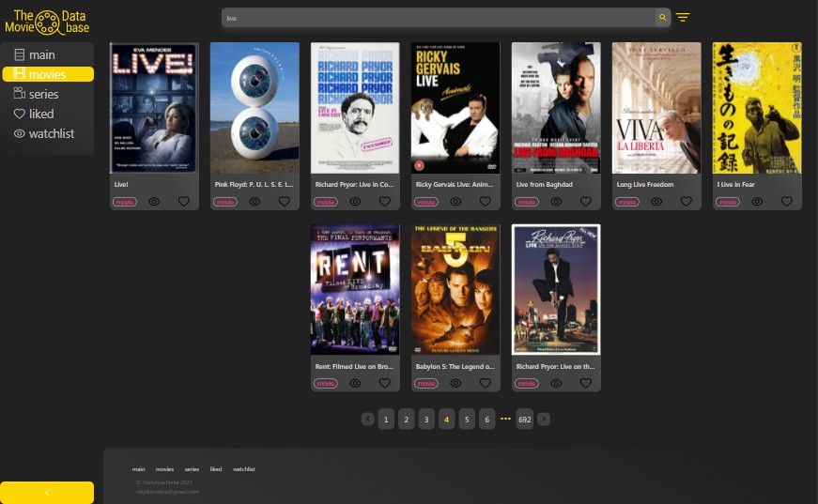Open the yellow I Live in Fear poster
The image size is (818, 504).
(757, 108)
